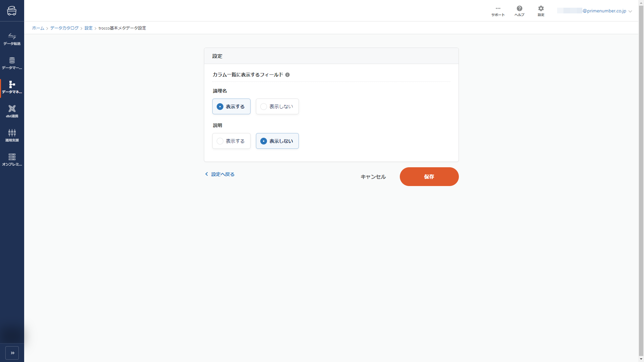Screen dimensions: 644x362
Task: Expand the sidebar with the double-arrow button
Action: (x=12, y=353)
